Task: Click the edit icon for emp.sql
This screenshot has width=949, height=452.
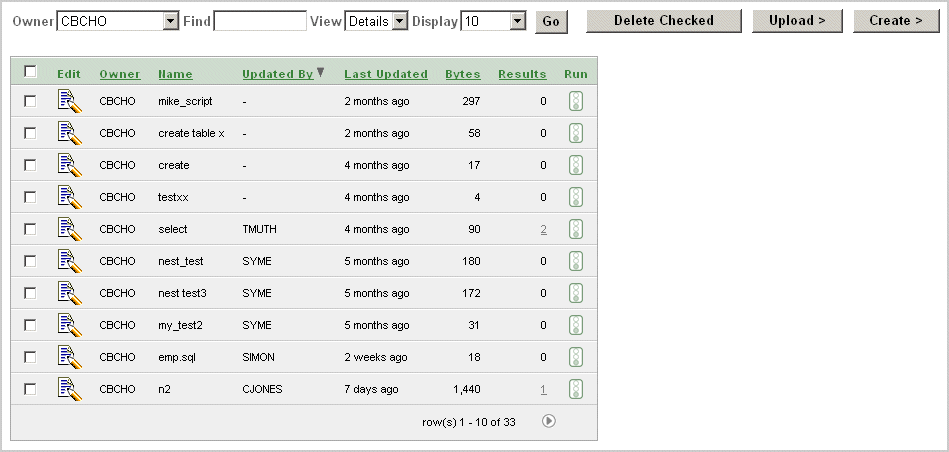Action: click(68, 357)
